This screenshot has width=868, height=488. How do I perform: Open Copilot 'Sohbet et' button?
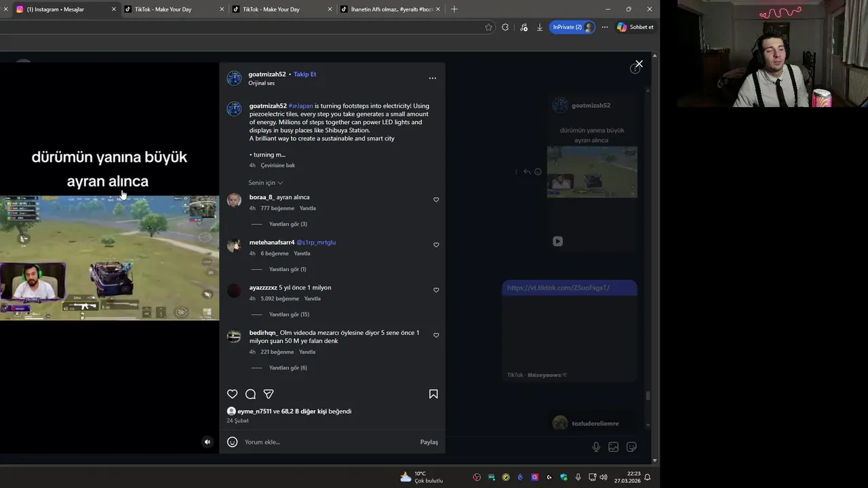[x=635, y=27]
